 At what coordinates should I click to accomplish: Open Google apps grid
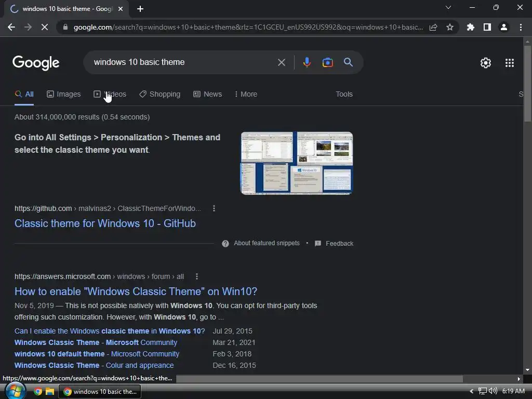510,63
